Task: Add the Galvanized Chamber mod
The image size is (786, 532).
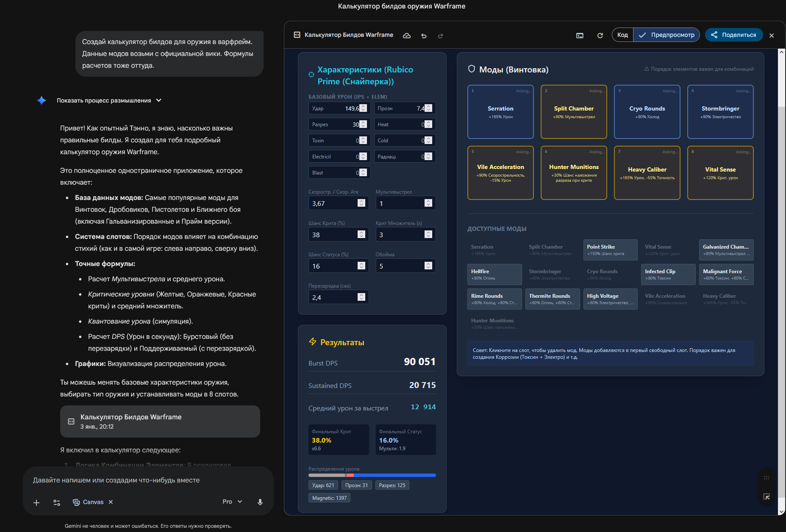Action: pos(726,250)
